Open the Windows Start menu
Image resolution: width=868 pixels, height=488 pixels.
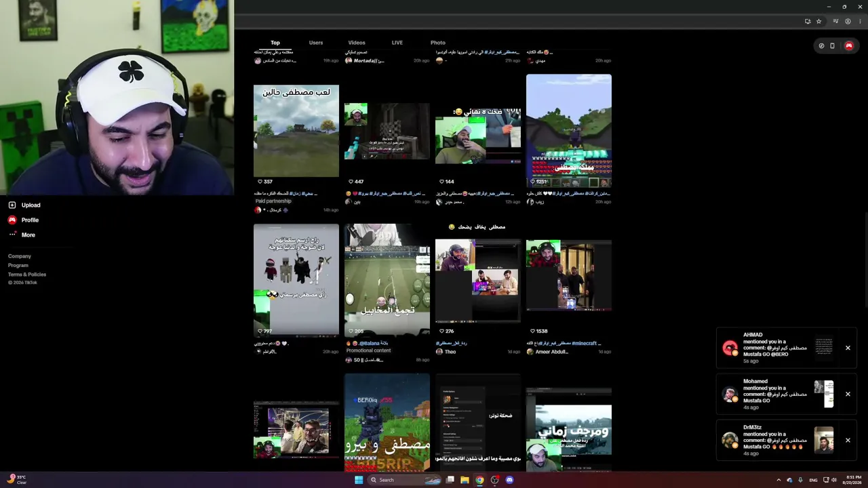click(x=359, y=480)
